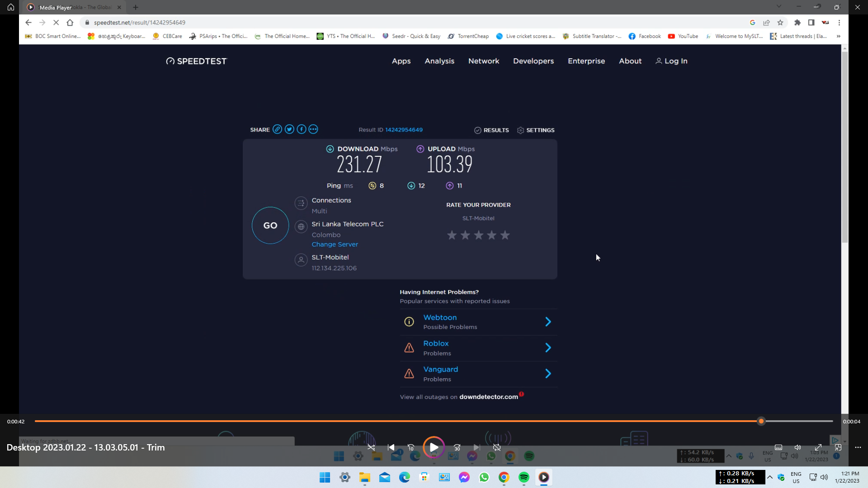Screen dimensions: 868x488
Task: Expand the Webtoon possible problems entry
Action: [x=478, y=322]
